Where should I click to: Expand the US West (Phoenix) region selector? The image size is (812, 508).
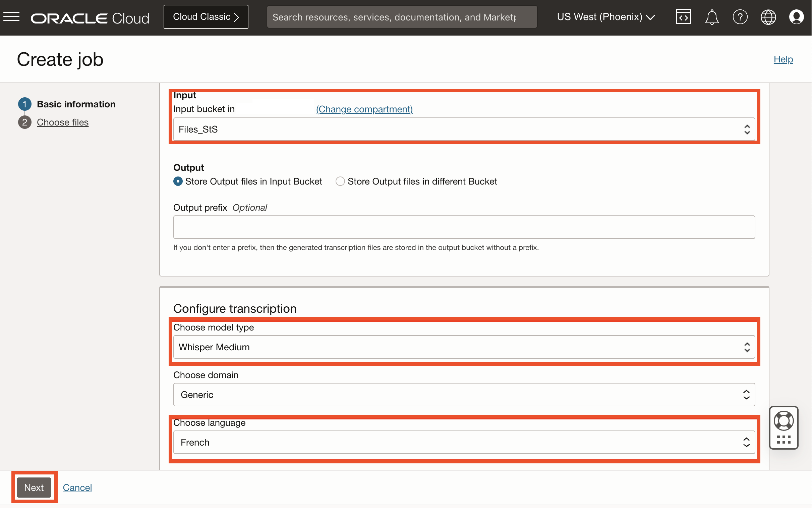click(x=606, y=17)
